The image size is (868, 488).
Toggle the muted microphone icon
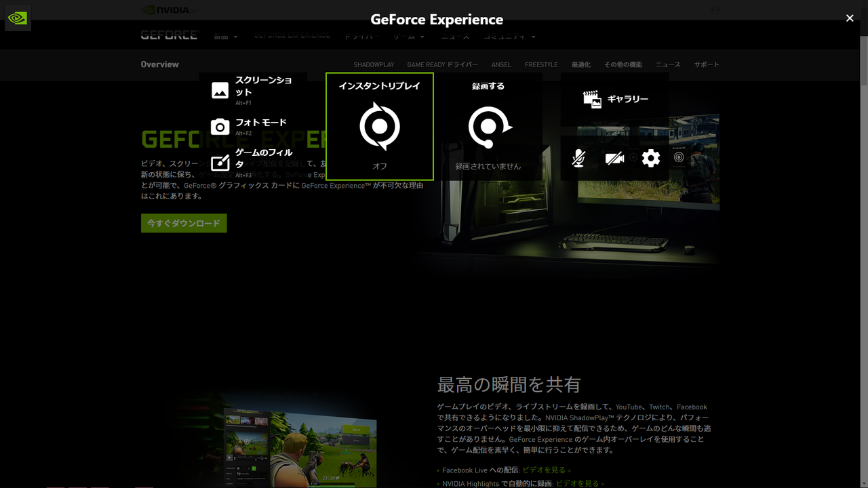pos(578,159)
